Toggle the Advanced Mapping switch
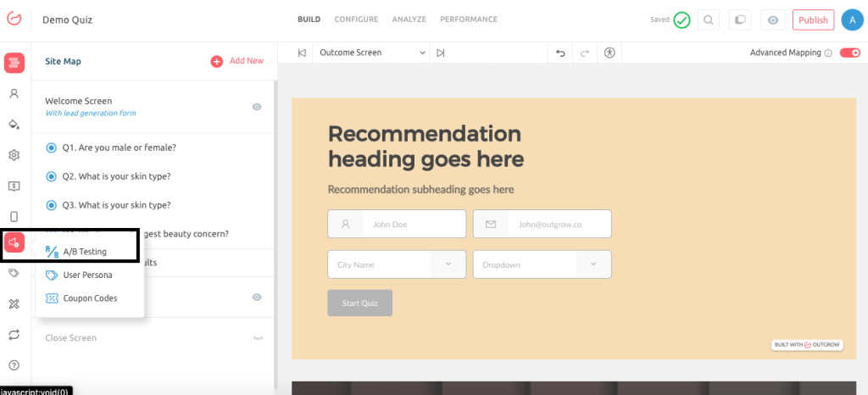 click(x=849, y=53)
